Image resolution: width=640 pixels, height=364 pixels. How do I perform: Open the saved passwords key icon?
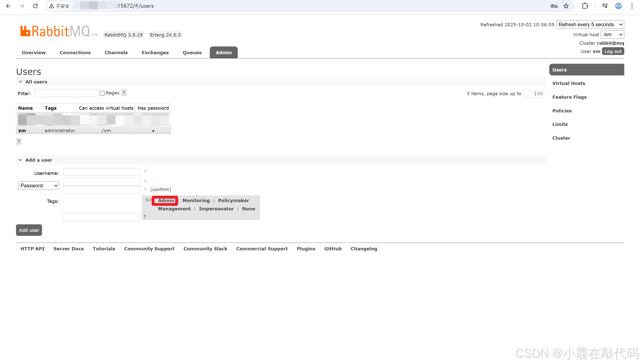pos(554,6)
